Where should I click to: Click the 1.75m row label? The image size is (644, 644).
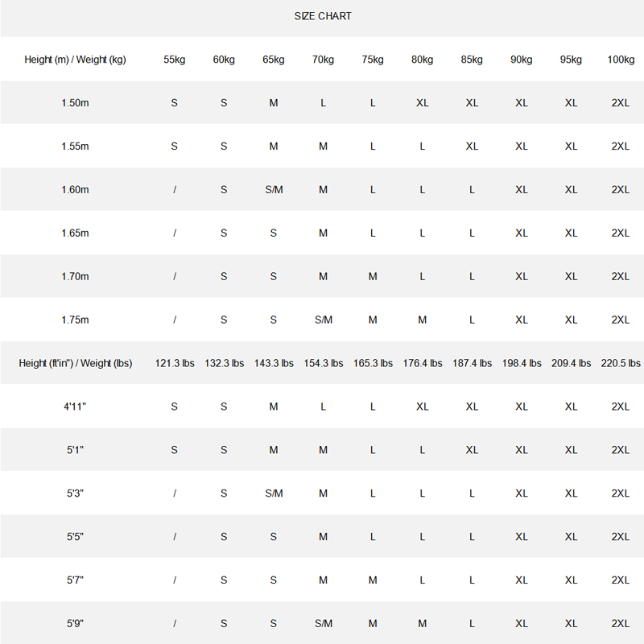point(75,320)
